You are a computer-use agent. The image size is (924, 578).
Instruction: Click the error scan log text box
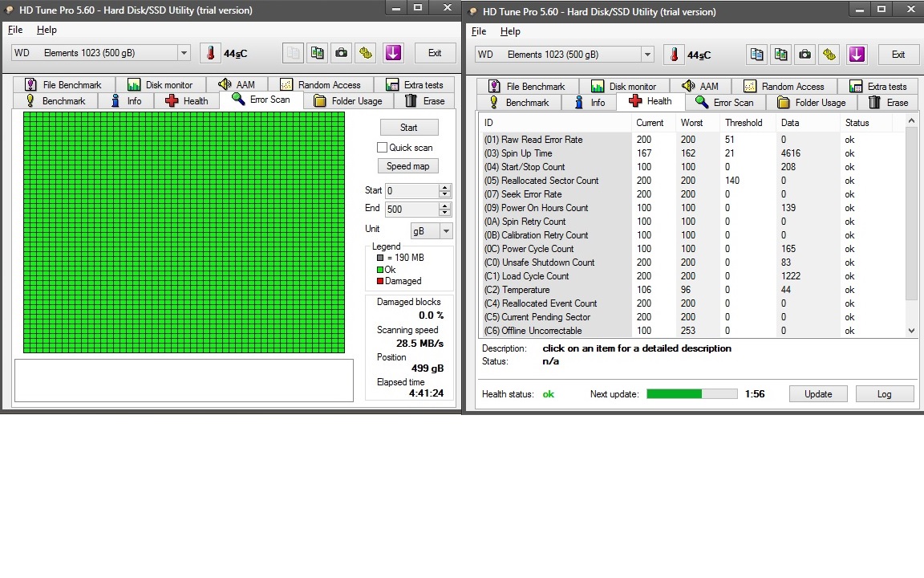tap(184, 381)
